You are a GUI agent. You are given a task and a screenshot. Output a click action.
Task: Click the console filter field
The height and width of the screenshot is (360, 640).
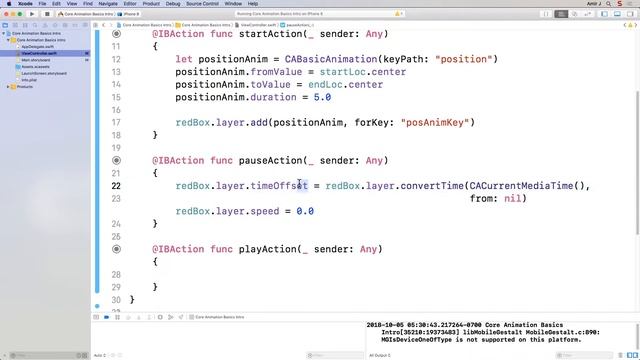click(x=584, y=356)
